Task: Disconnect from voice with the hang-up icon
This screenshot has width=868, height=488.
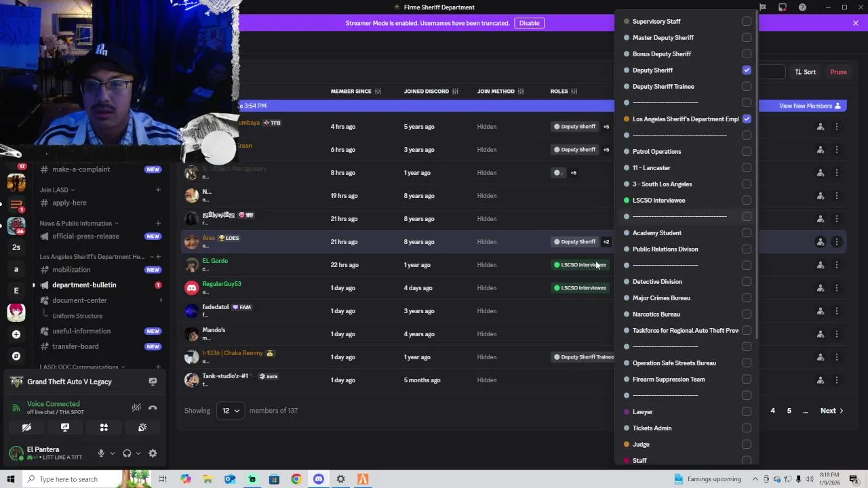Action: 153,408
